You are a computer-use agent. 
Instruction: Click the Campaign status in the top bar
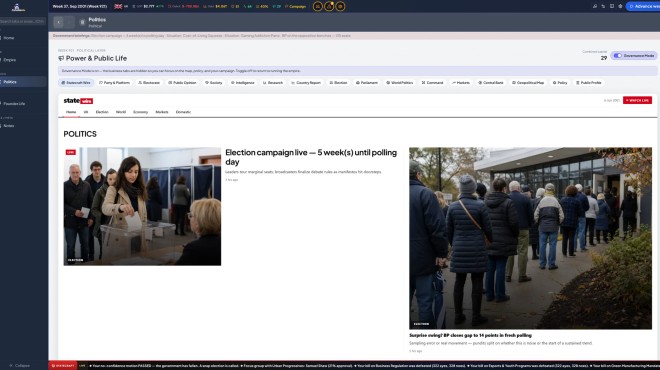pyautogui.click(x=295, y=6)
